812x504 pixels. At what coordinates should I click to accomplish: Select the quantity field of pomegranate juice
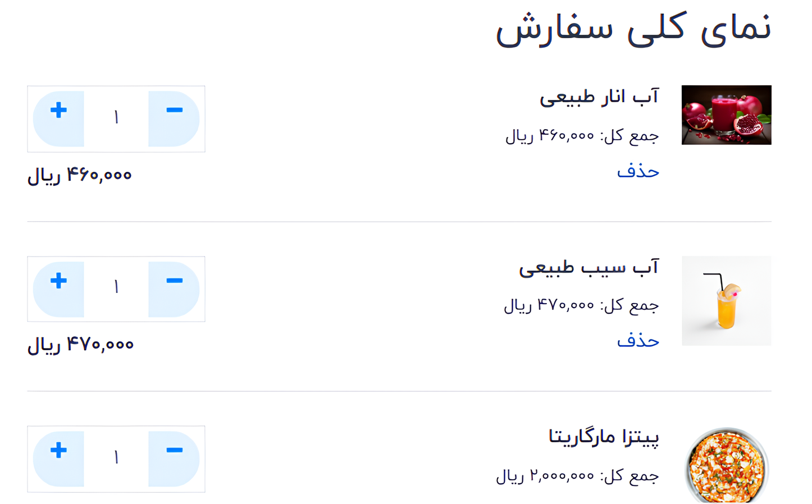tap(116, 119)
